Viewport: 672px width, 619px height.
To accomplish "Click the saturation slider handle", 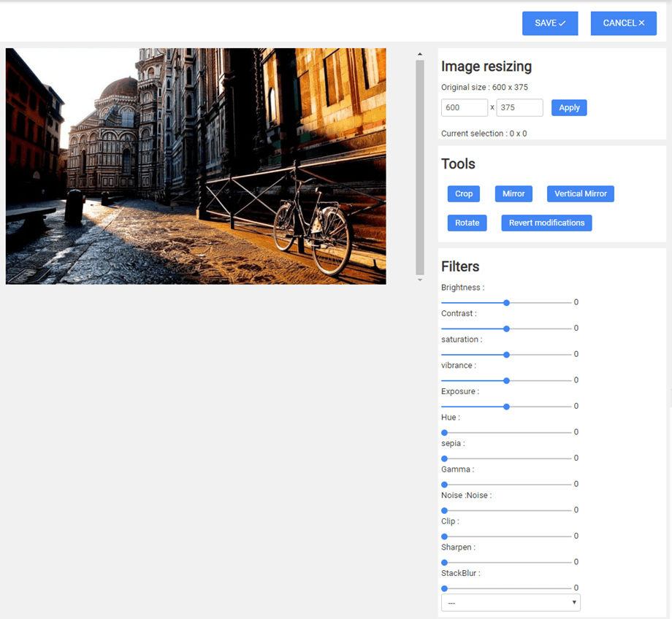I will tap(506, 355).
